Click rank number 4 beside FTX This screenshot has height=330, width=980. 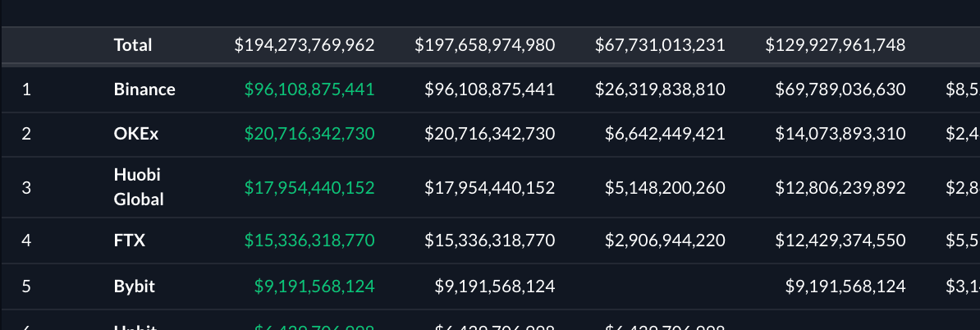click(26, 241)
